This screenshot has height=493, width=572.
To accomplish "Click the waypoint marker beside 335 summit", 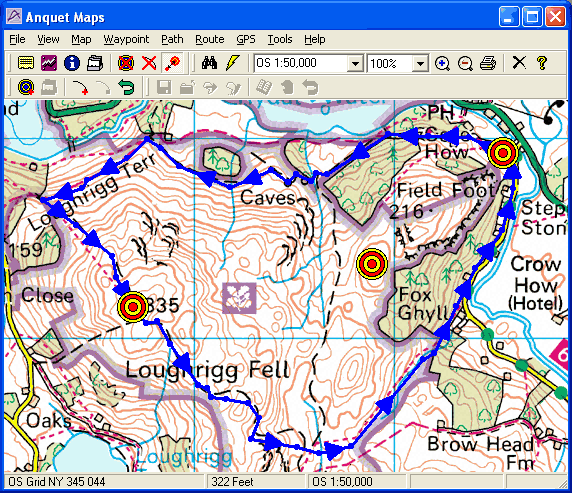I will click(133, 307).
